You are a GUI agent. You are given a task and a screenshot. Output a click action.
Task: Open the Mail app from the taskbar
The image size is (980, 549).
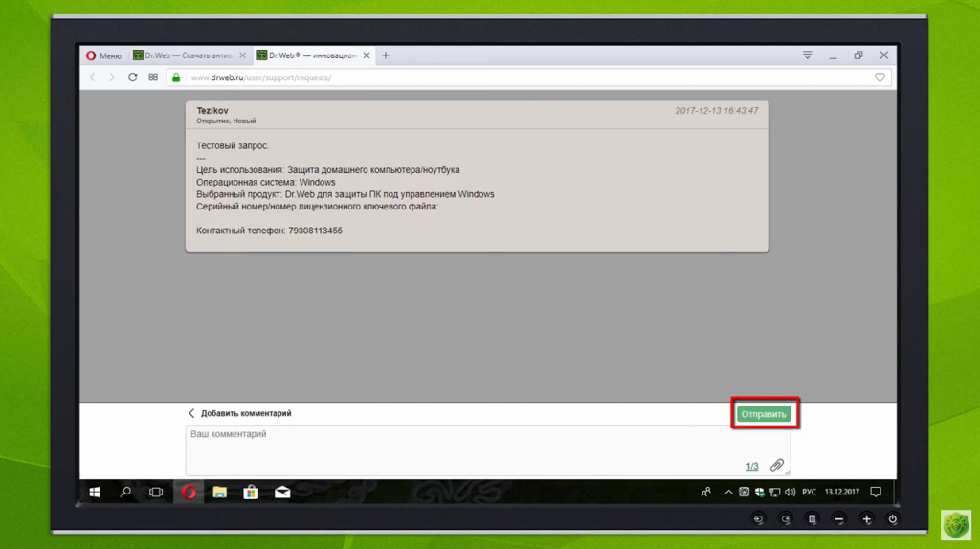282,493
